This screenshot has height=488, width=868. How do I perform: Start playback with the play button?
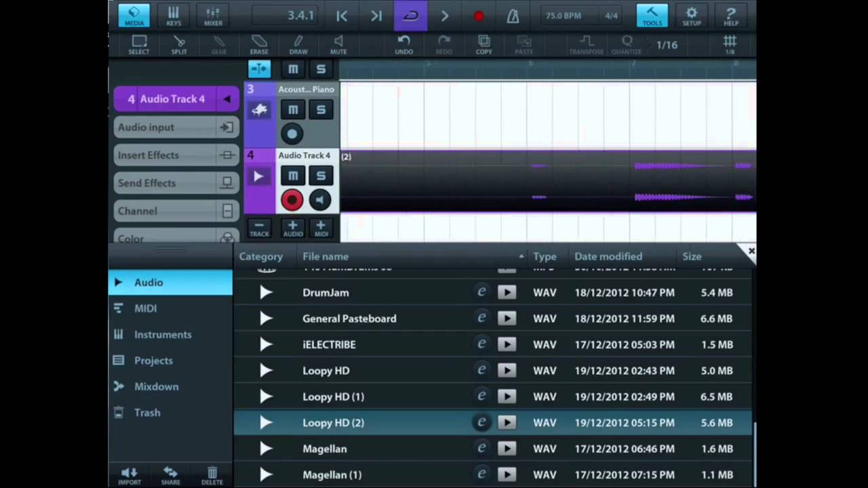click(445, 16)
